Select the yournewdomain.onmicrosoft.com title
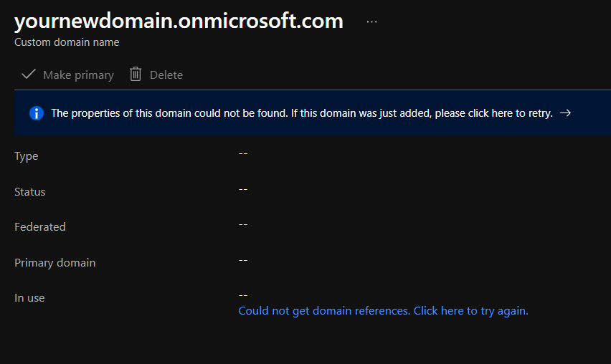The width and height of the screenshot is (611, 364). [179, 21]
